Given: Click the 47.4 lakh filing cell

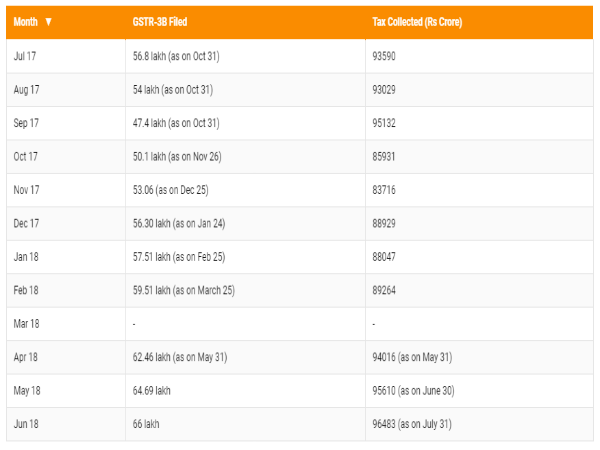Looking at the screenshot, I should click(175, 123).
